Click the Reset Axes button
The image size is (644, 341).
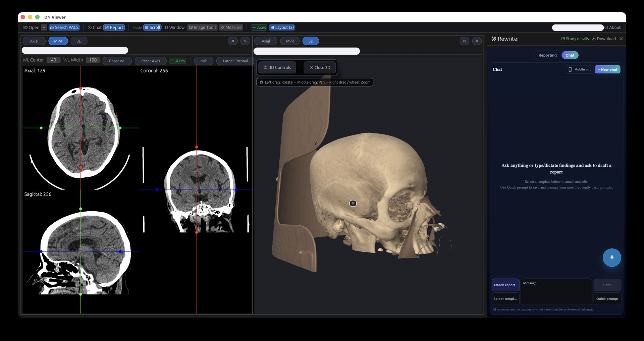[151, 61]
